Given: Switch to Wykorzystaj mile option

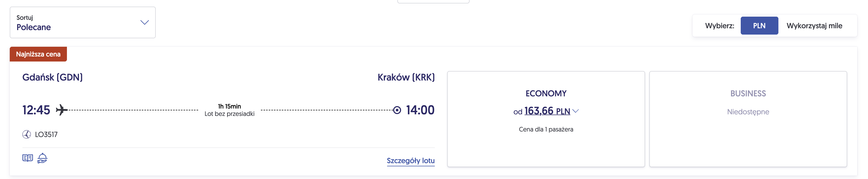Looking at the screenshot, I should [814, 26].
